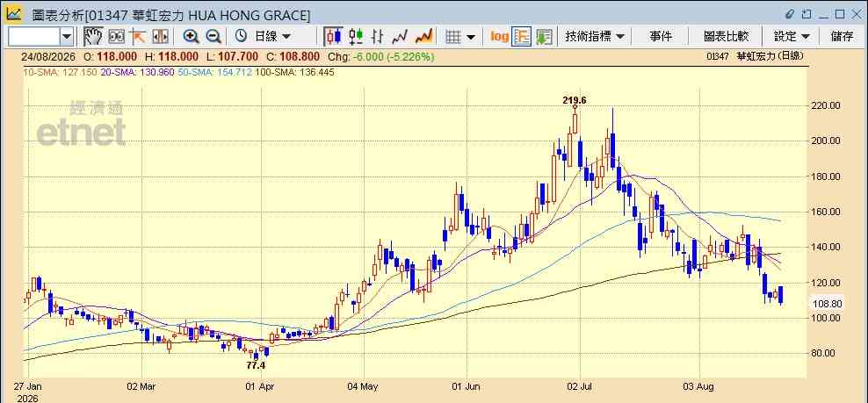The width and height of the screenshot is (868, 403).
Task: Click the pop-out window icon in title bar
Action: point(807,14)
